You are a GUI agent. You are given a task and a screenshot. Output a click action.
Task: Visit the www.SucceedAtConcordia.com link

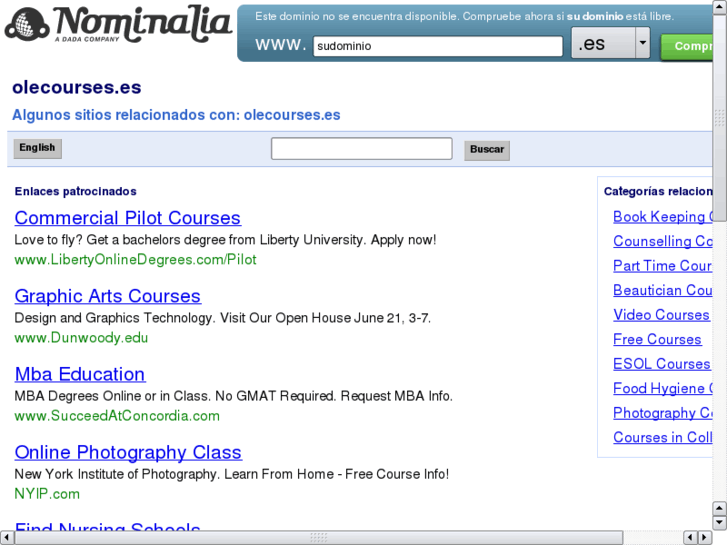(117, 416)
